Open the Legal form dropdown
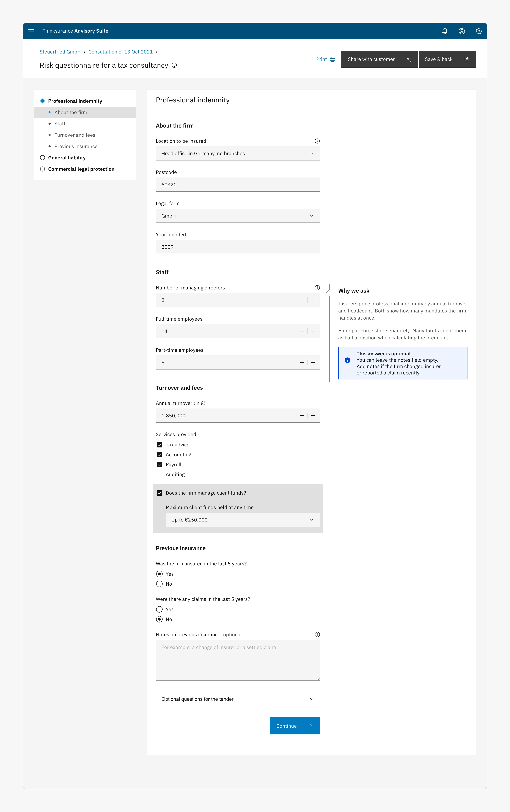 tap(238, 216)
